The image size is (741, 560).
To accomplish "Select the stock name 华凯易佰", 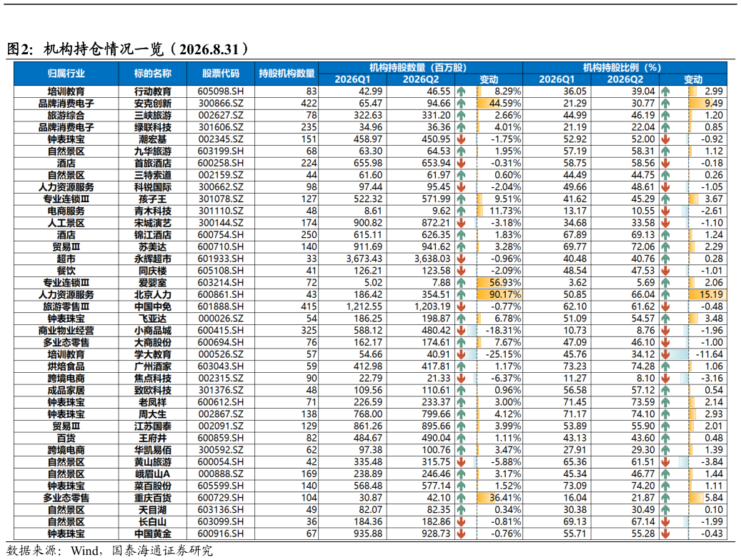I will tap(153, 451).
